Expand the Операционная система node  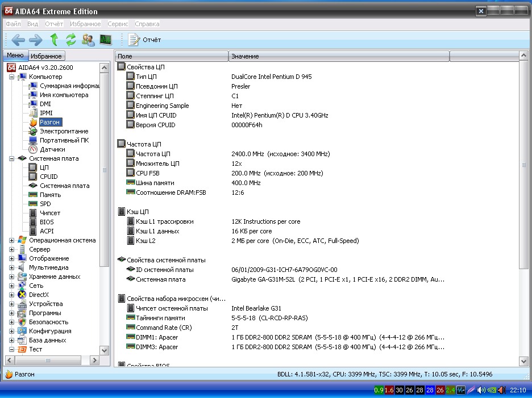[11, 240]
